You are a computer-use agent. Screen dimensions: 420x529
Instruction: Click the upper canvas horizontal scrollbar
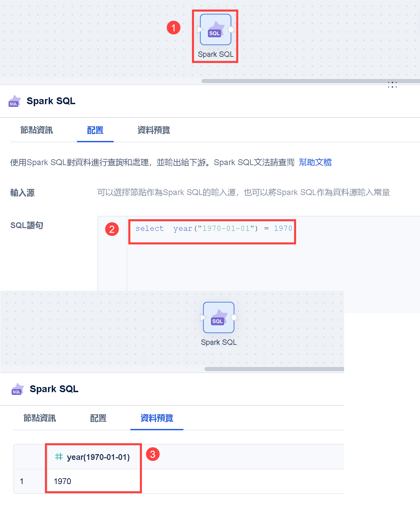coord(311,81)
